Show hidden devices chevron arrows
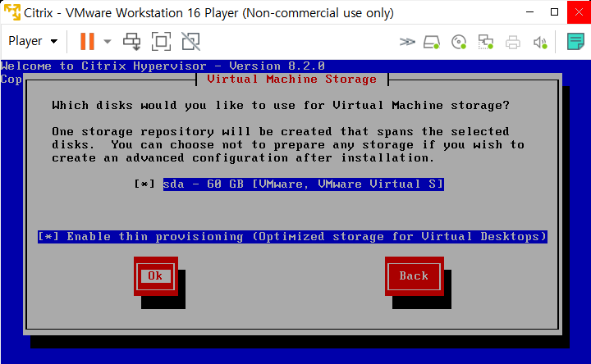The height and width of the screenshot is (364, 591). [x=407, y=42]
